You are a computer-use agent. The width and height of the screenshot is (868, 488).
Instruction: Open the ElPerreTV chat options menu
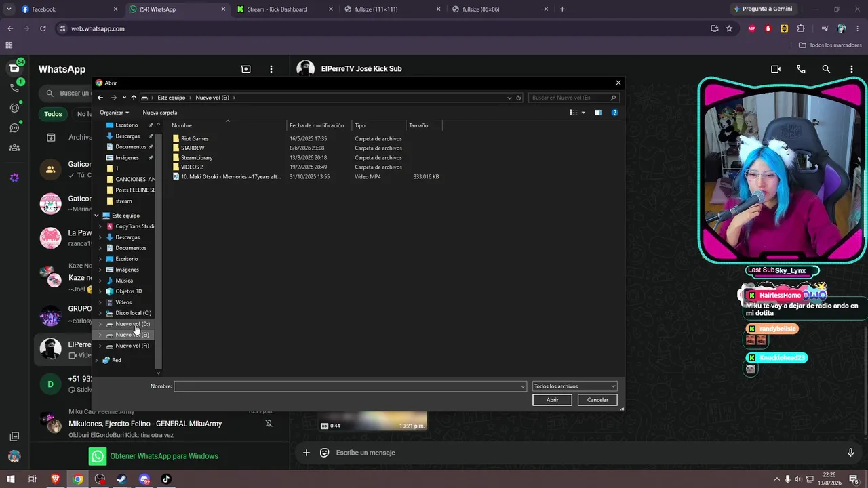point(852,69)
